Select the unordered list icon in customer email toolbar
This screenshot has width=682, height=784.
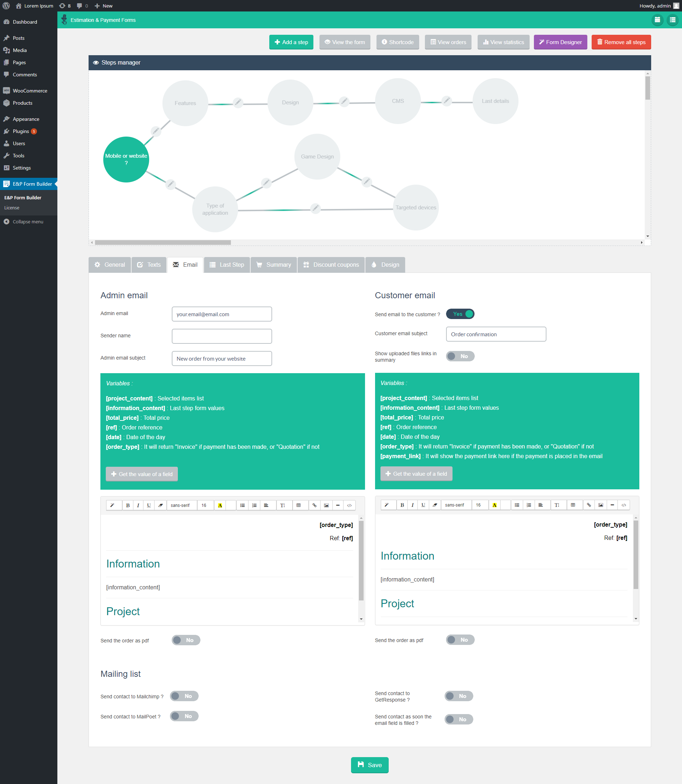click(516, 505)
